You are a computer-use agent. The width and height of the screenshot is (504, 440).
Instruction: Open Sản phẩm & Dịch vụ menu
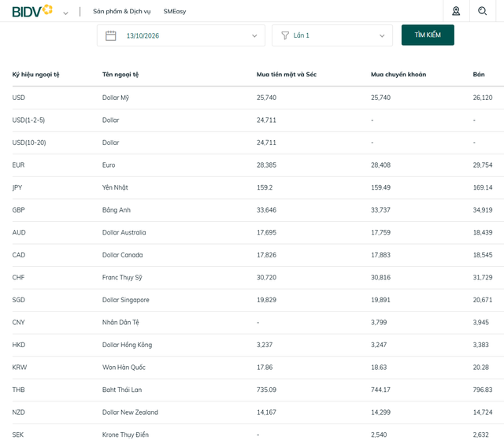point(122,12)
